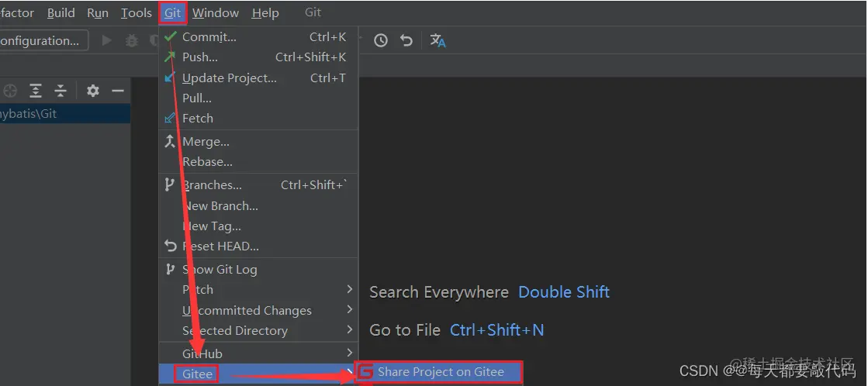Select Update Project... menu entry
This screenshot has width=868, height=386.
(258, 78)
